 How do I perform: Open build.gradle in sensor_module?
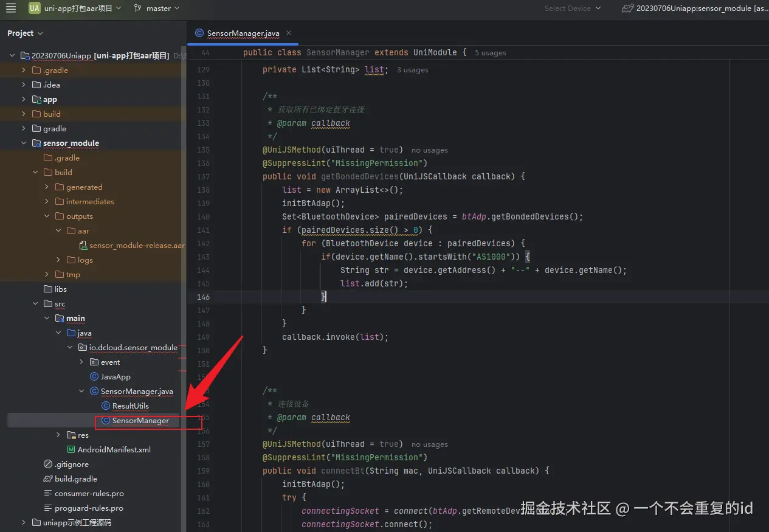(x=75, y=478)
